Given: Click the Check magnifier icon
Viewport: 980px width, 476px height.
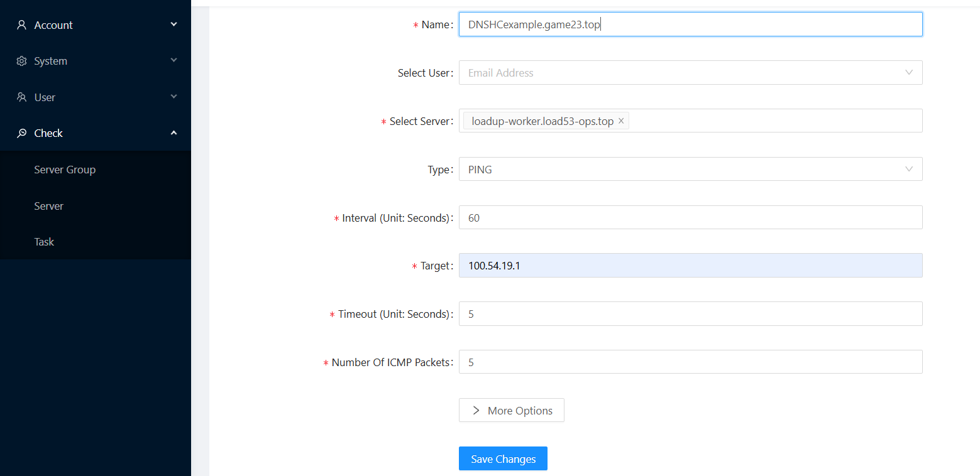Looking at the screenshot, I should point(22,133).
